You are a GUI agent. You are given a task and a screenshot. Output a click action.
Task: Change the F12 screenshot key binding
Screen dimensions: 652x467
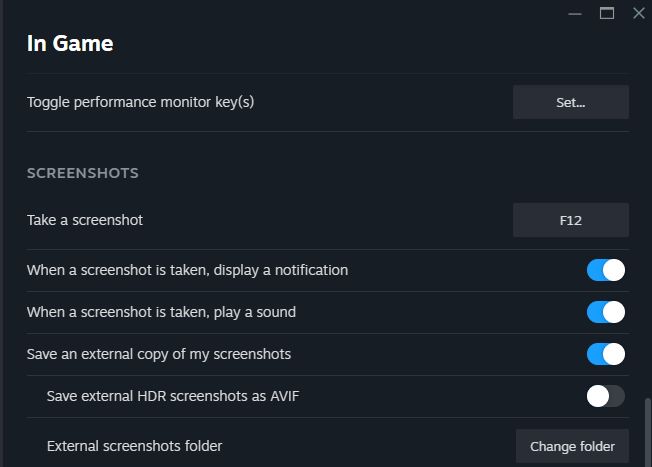tap(570, 220)
